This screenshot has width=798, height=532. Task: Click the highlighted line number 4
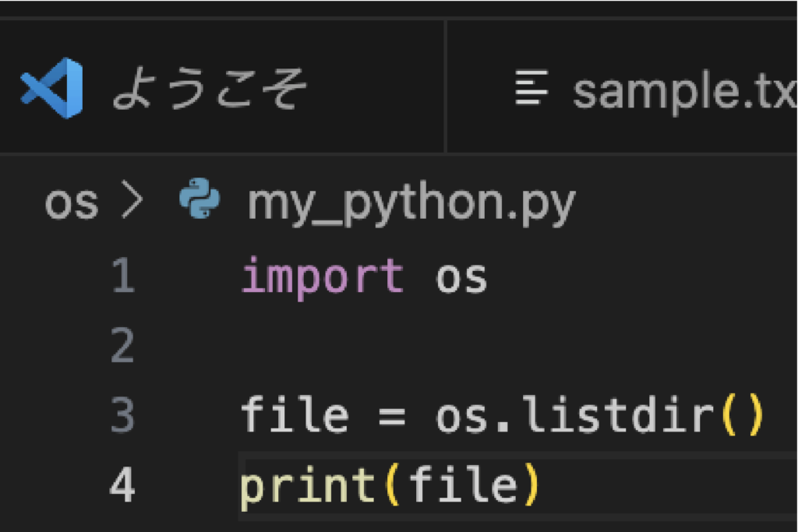[x=122, y=485]
